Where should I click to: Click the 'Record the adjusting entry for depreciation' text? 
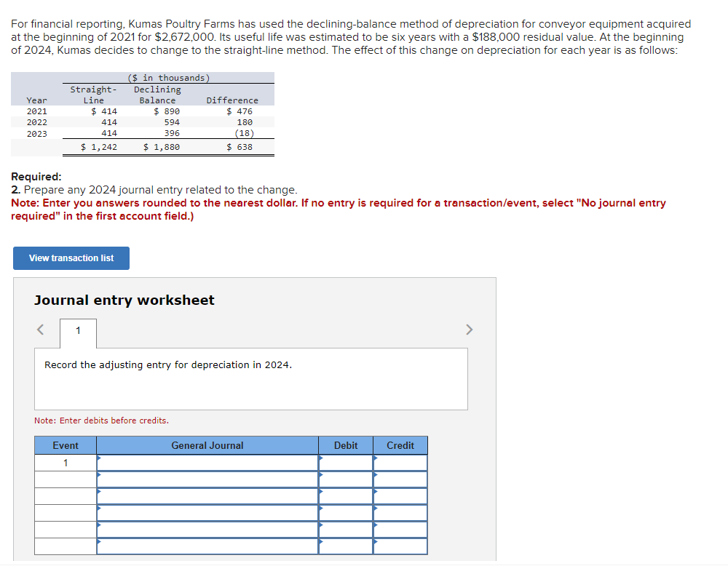point(168,364)
